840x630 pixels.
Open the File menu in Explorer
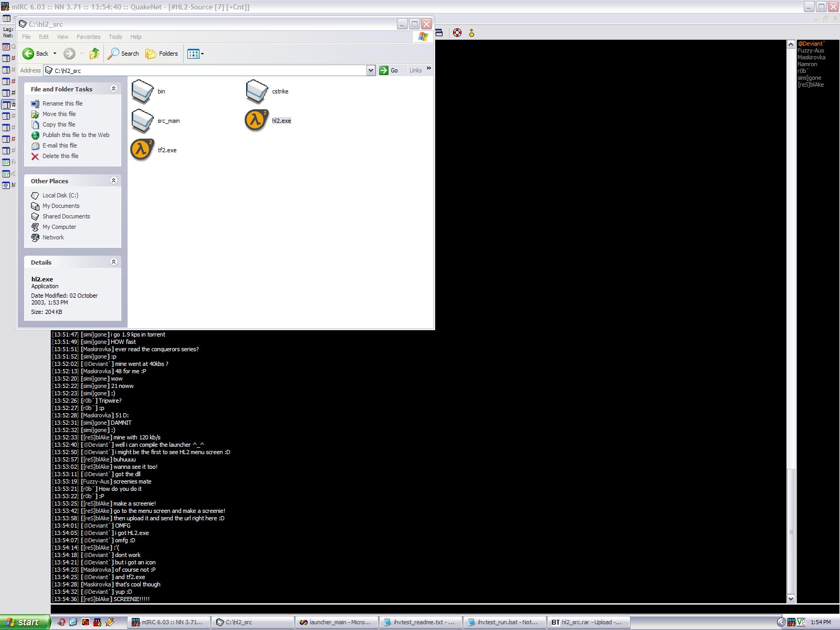pyautogui.click(x=26, y=37)
